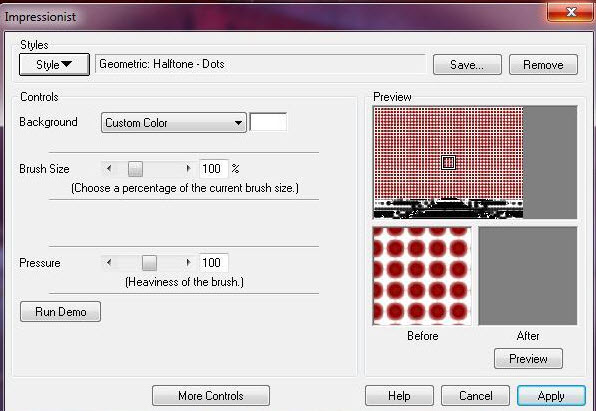The height and width of the screenshot is (411, 596).
Task: Click the navigator box in preview image
Action: (x=449, y=163)
